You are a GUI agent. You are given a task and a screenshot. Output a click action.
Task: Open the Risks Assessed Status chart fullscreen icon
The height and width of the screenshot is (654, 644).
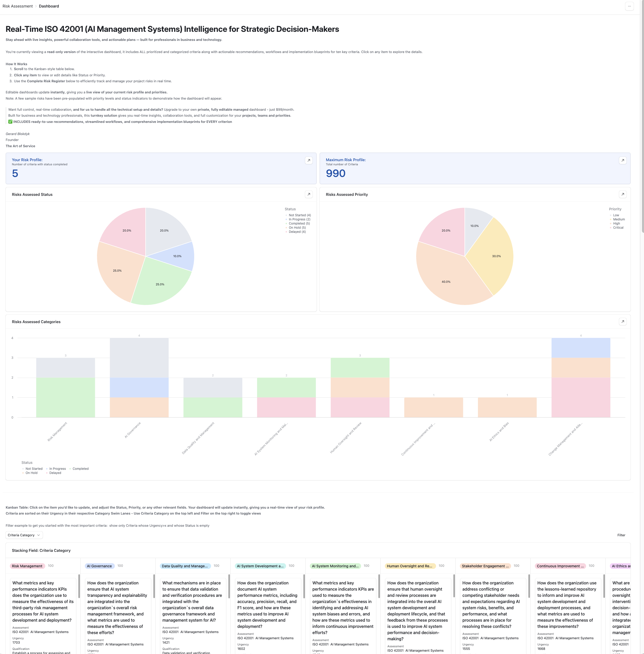pos(309,194)
